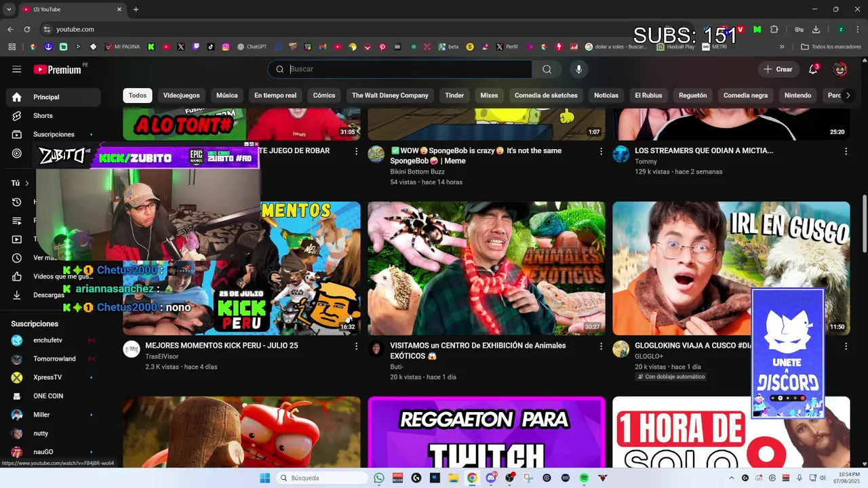Open Windows Start menu
This screenshot has width=868, height=488.
pyautogui.click(x=264, y=478)
